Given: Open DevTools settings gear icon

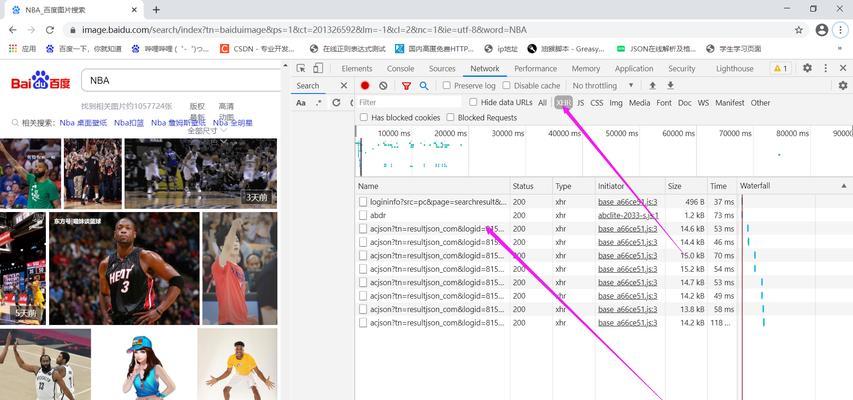Looking at the screenshot, I should click(x=807, y=69).
